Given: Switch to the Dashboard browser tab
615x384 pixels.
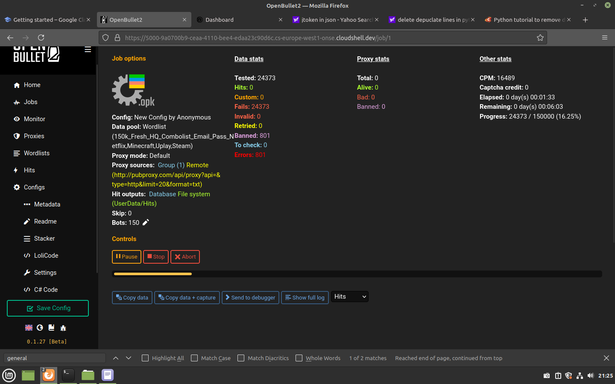Looking at the screenshot, I should pos(239,20).
